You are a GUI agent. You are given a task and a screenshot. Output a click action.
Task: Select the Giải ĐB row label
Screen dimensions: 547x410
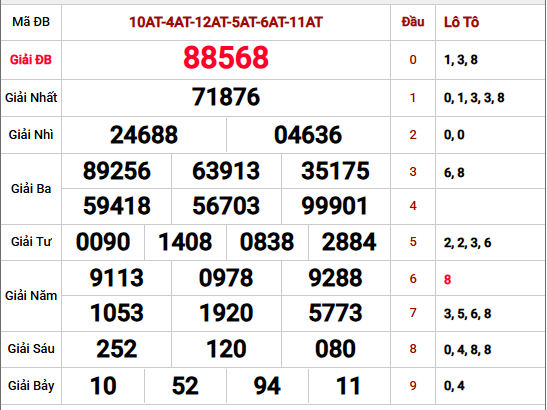point(31,60)
